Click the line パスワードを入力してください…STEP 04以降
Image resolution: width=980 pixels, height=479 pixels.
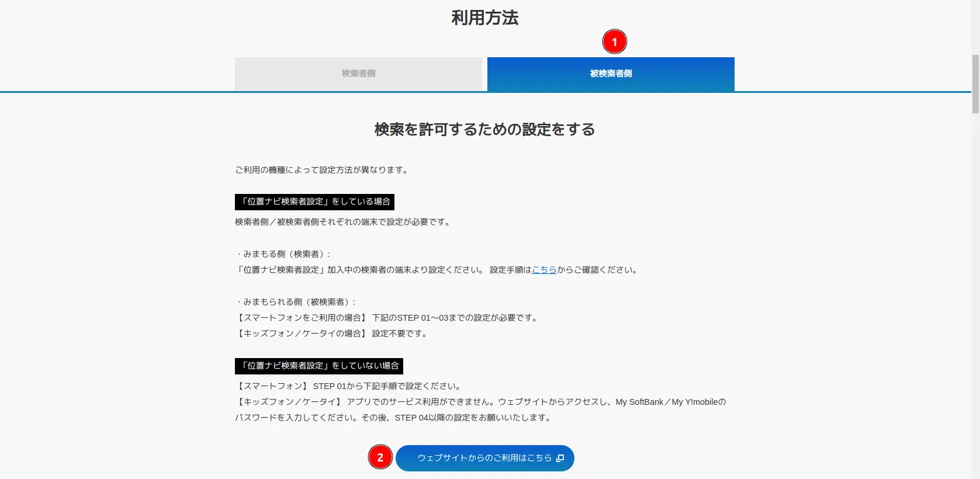(394, 418)
